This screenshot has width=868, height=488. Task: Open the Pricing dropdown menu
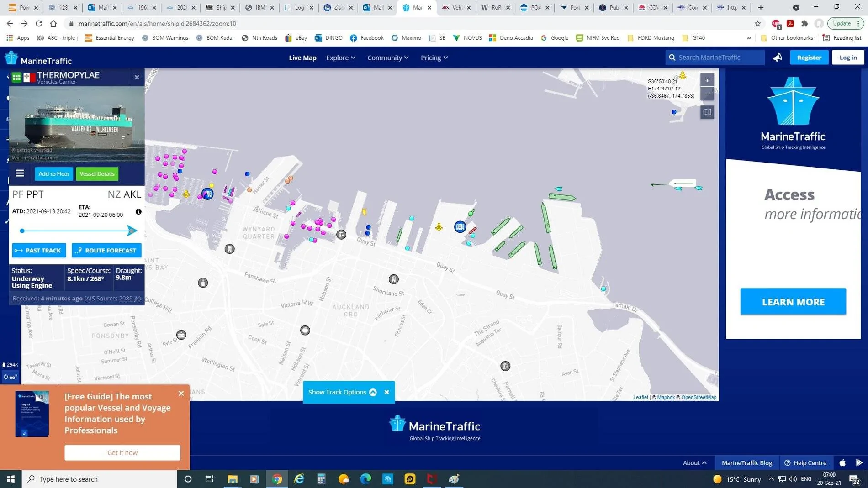point(434,58)
